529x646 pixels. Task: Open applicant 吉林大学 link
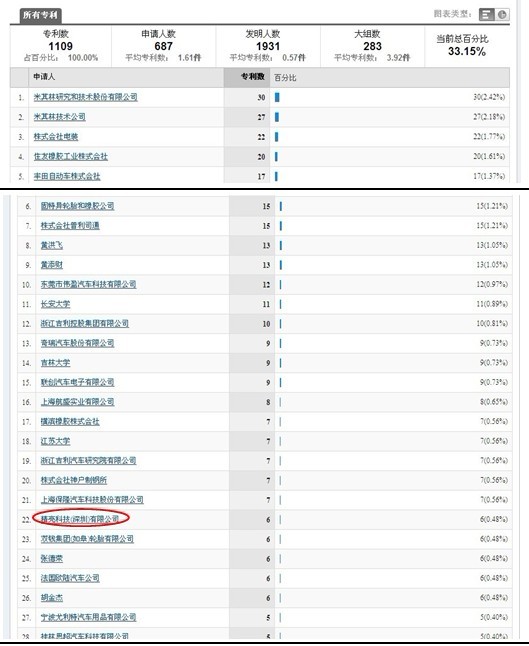tap(55, 363)
